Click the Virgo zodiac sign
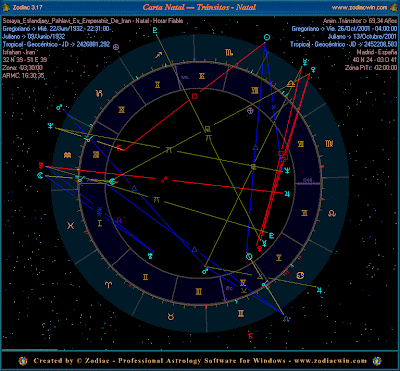 tap(329, 144)
